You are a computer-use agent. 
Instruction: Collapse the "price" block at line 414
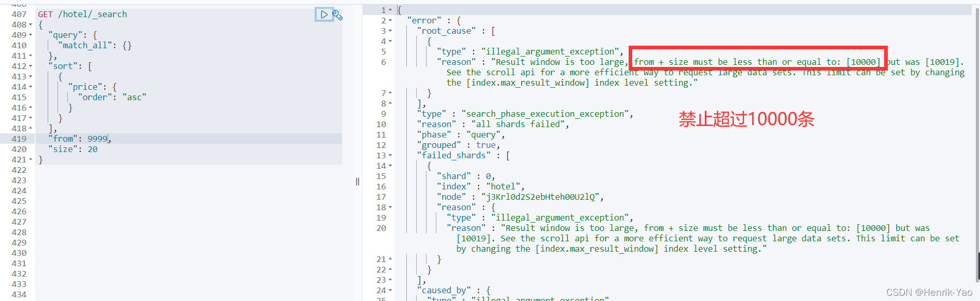31,87
